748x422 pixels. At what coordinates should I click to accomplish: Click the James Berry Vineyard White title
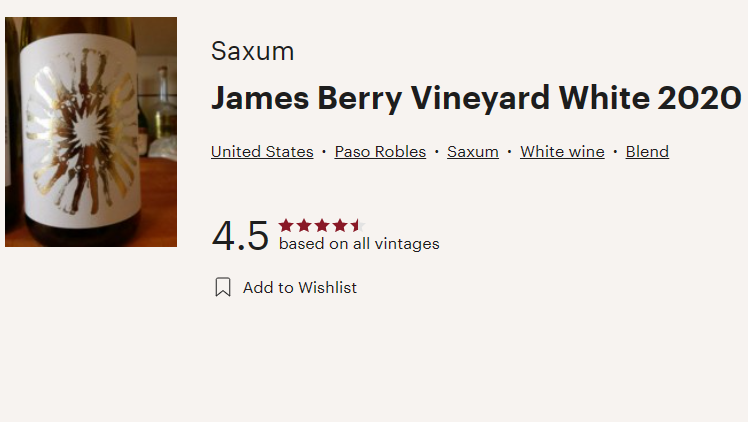pyautogui.click(x=430, y=98)
